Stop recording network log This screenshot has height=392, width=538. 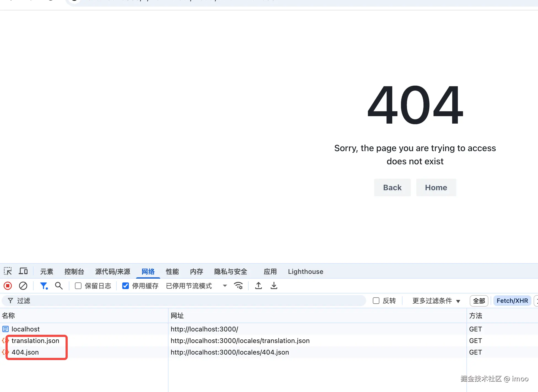[8, 286]
